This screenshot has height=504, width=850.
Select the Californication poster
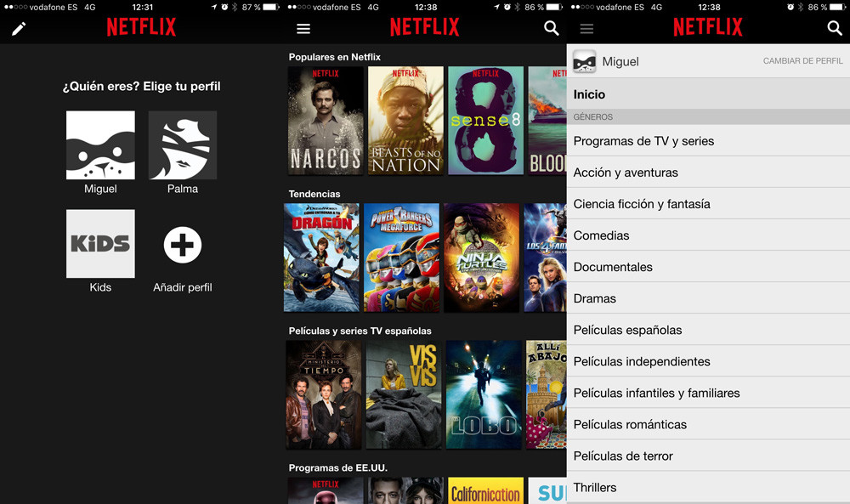pyautogui.click(x=485, y=490)
